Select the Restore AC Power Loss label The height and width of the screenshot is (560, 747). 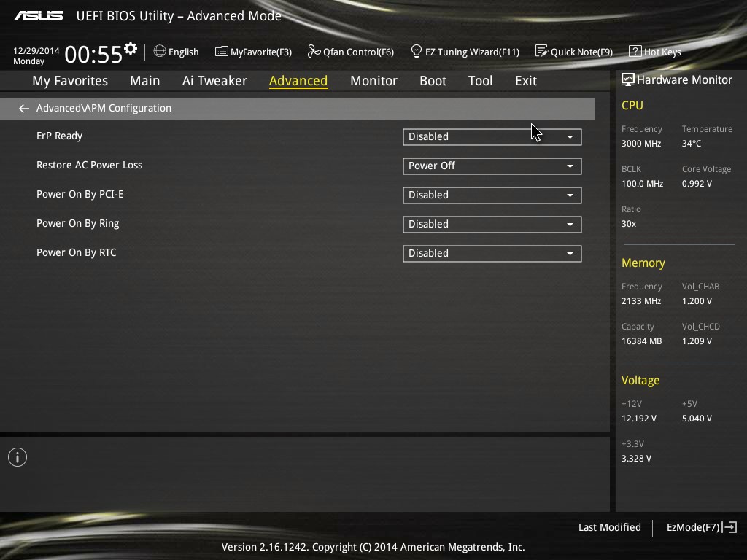click(90, 165)
